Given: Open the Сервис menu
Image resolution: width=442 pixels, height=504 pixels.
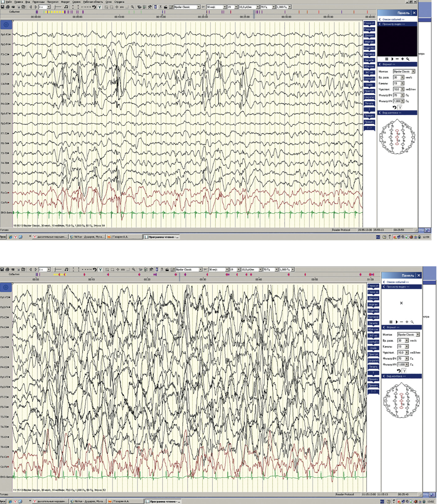Looking at the screenshot, I should click(x=76, y=2).
